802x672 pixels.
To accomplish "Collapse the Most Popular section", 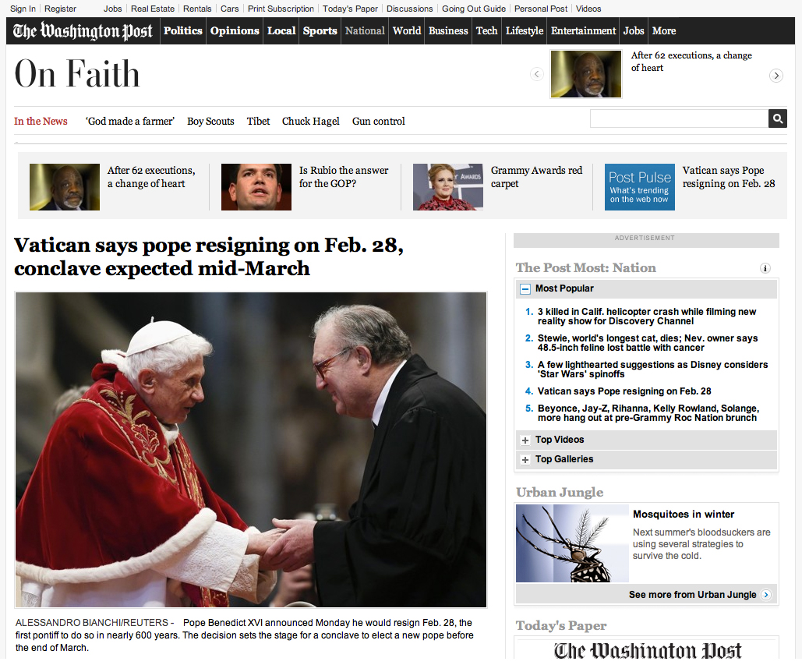I will pyautogui.click(x=525, y=289).
